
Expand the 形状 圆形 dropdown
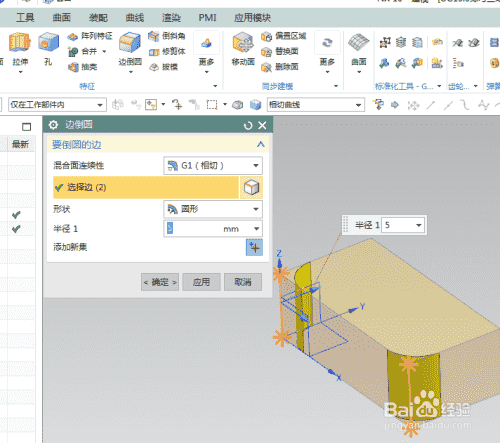tap(213, 209)
